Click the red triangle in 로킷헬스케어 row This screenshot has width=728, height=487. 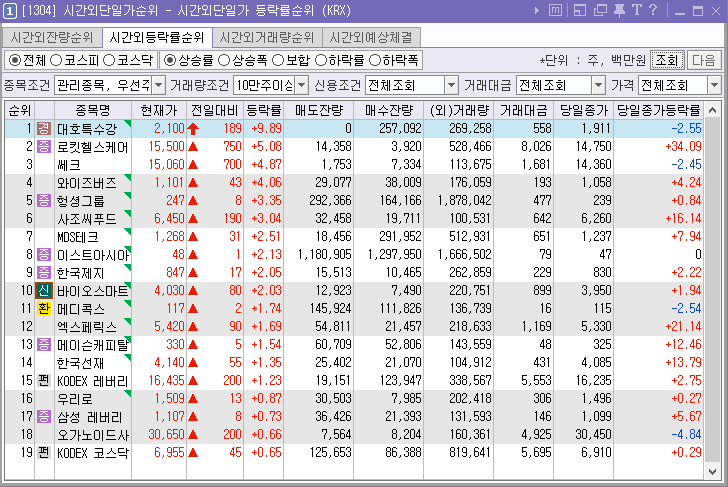coord(193,147)
